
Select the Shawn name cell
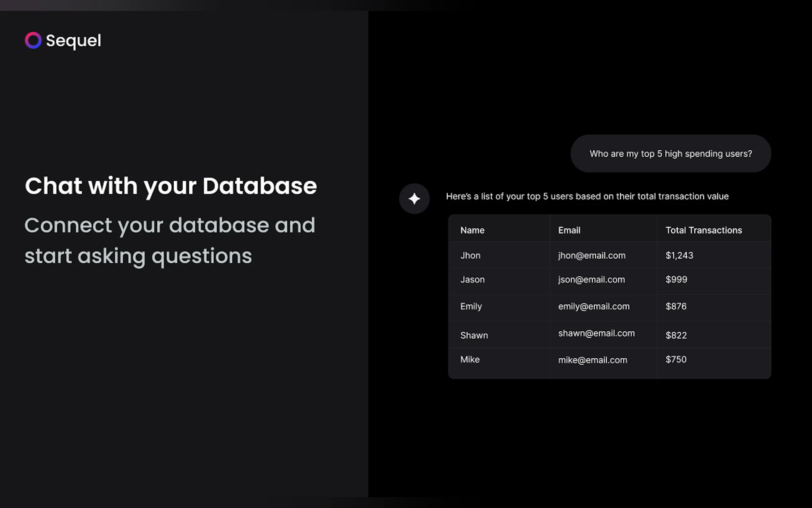click(474, 335)
